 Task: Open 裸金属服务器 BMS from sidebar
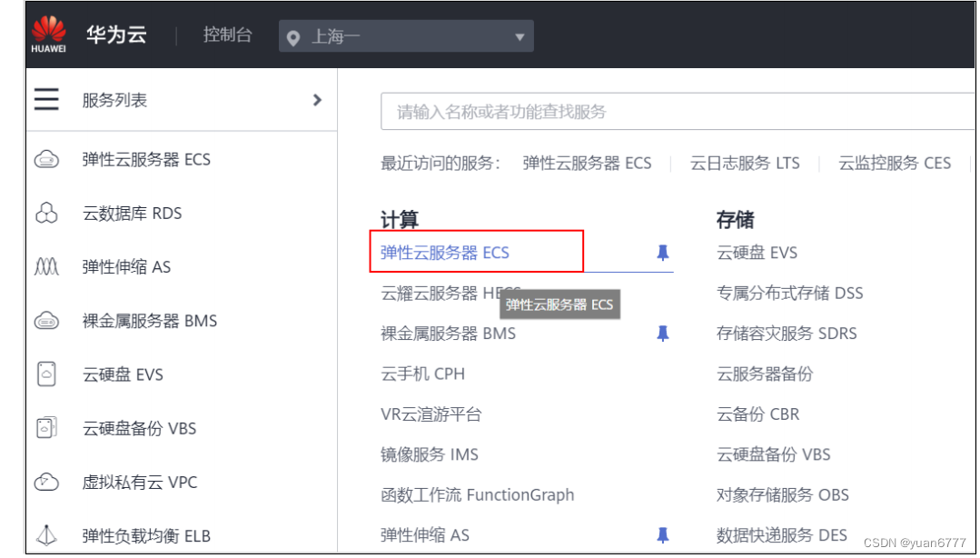(x=149, y=321)
